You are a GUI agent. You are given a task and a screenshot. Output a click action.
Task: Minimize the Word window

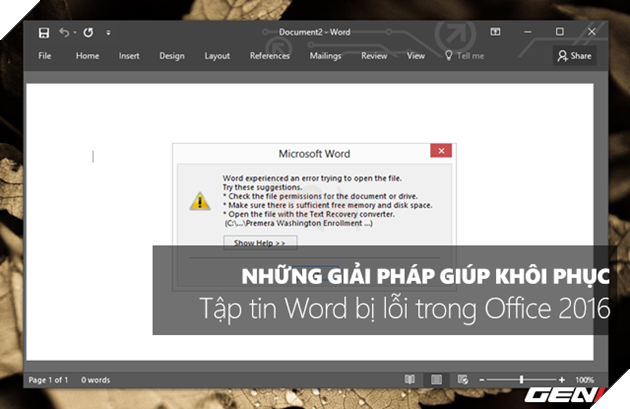pyautogui.click(x=528, y=32)
